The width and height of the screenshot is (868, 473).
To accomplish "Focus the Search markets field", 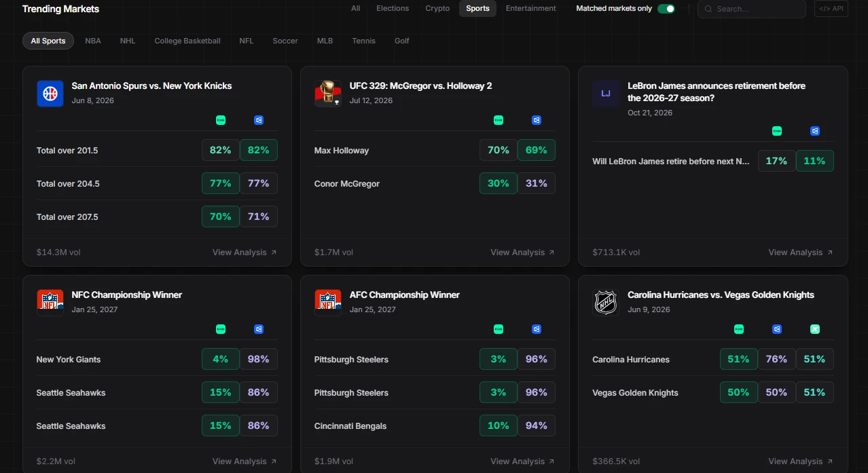I will point(752,9).
